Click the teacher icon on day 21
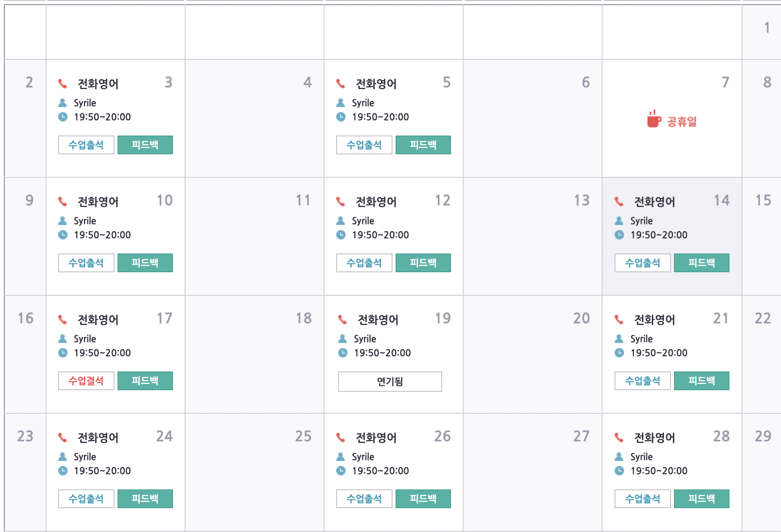The width and height of the screenshot is (781, 532). click(619, 339)
